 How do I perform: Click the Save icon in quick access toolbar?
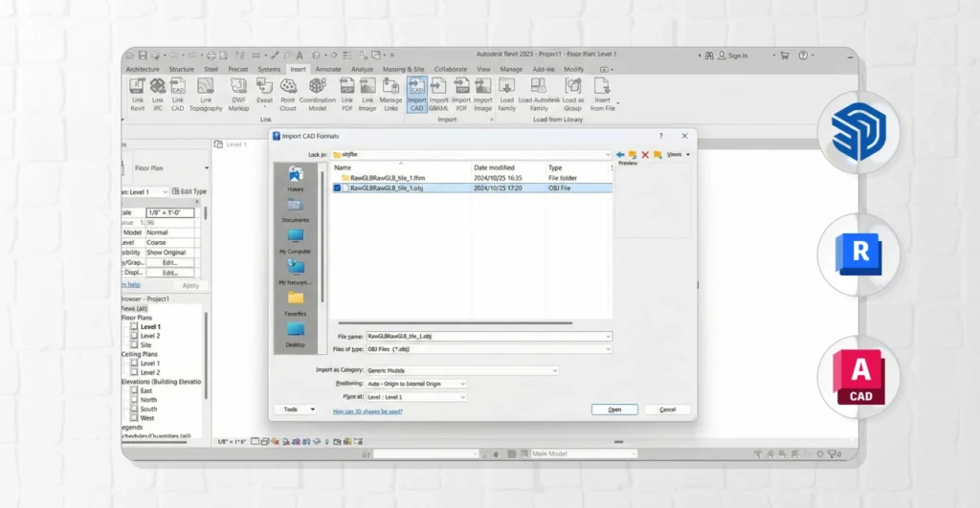(x=143, y=55)
